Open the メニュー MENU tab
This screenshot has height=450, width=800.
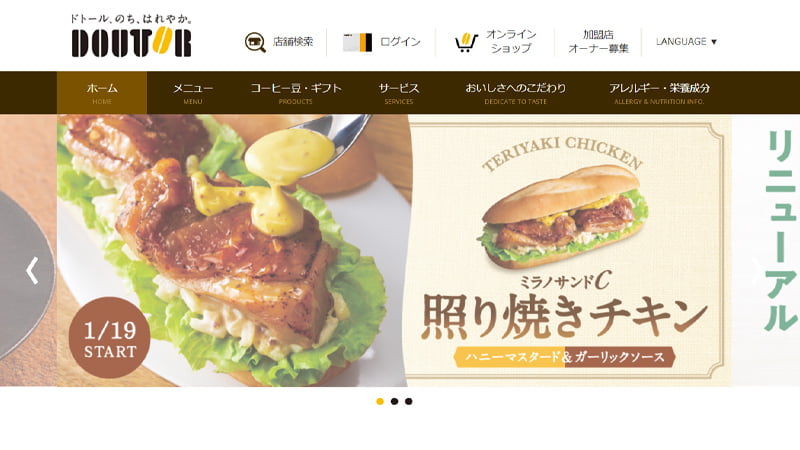(193, 93)
